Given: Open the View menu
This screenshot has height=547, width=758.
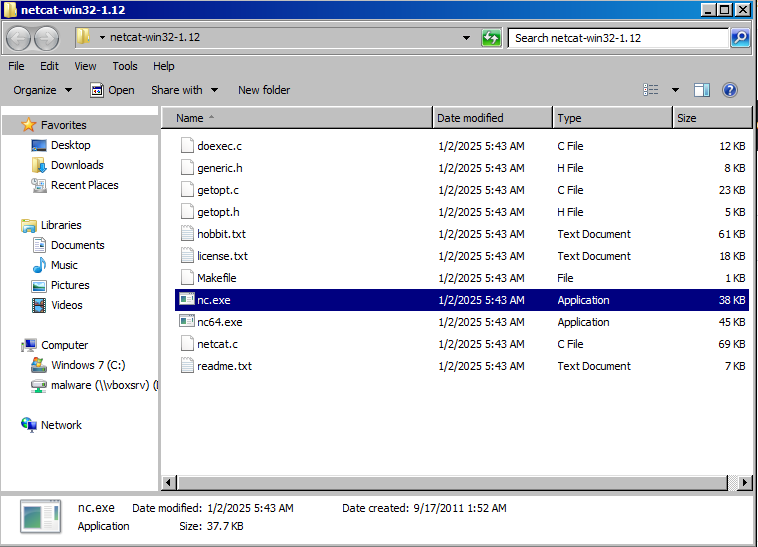Looking at the screenshot, I should click(85, 66).
